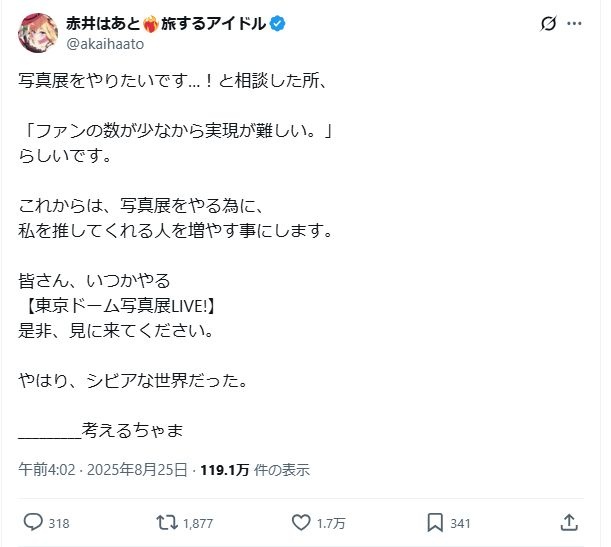This screenshot has height=547, width=611.
Task: Repost using the retweet arrows icon
Action: click(168, 521)
